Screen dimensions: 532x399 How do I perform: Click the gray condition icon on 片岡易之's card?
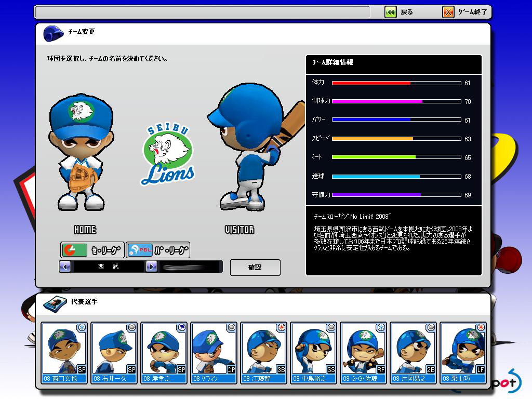pos(431,328)
